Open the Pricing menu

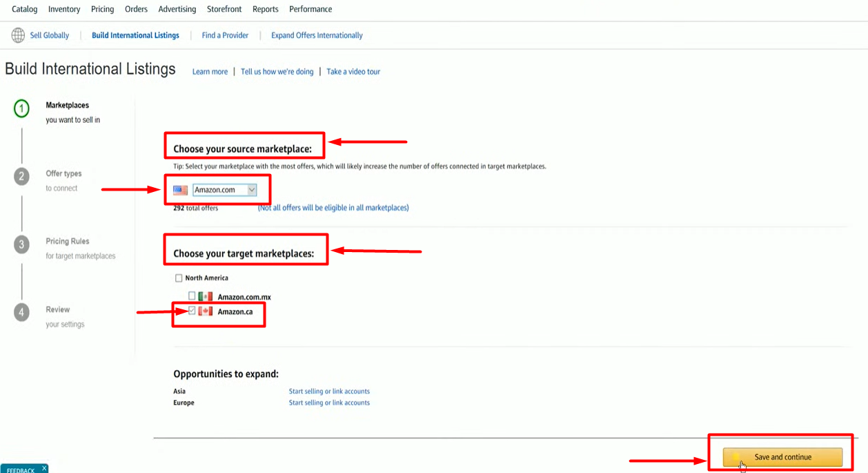click(103, 9)
